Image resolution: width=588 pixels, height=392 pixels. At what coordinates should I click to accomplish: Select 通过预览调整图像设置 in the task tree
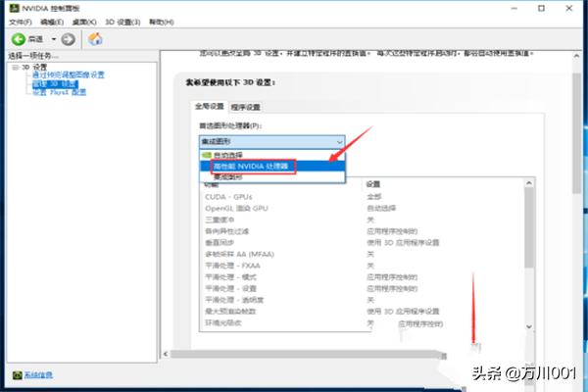tap(69, 74)
